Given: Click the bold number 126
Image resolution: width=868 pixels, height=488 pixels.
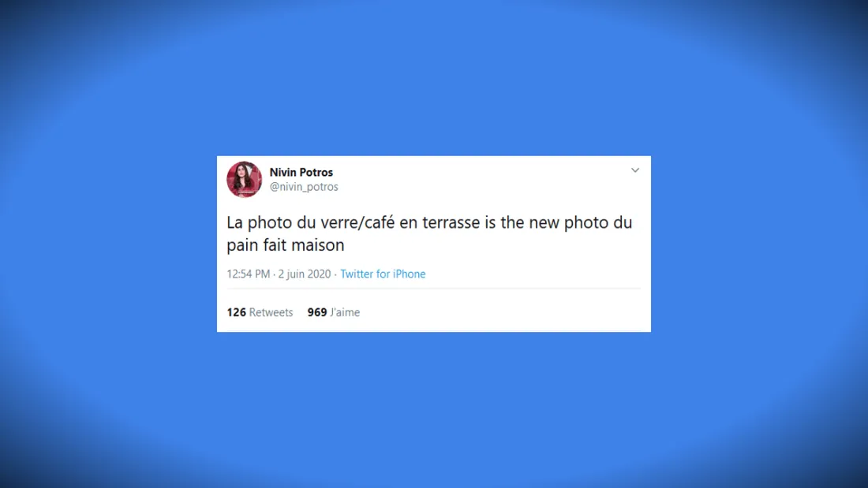Looking at the screenshot, I should coord(236,312).
